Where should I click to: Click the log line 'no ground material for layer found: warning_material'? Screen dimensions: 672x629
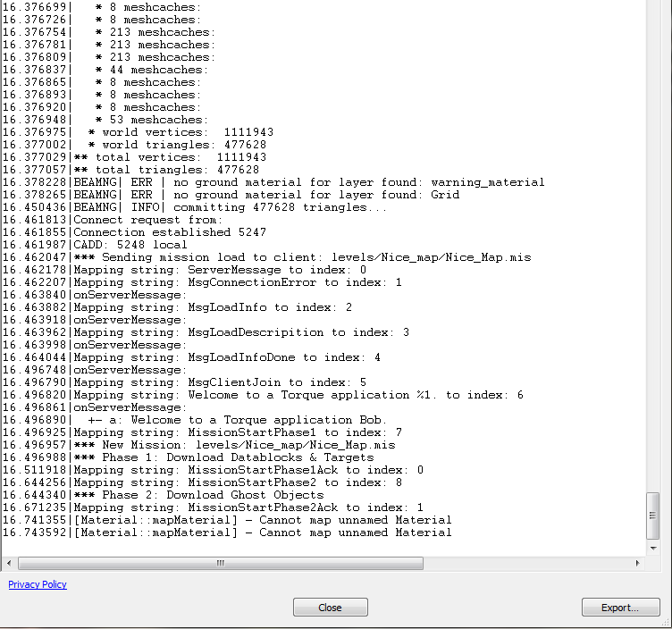(273, 182)
